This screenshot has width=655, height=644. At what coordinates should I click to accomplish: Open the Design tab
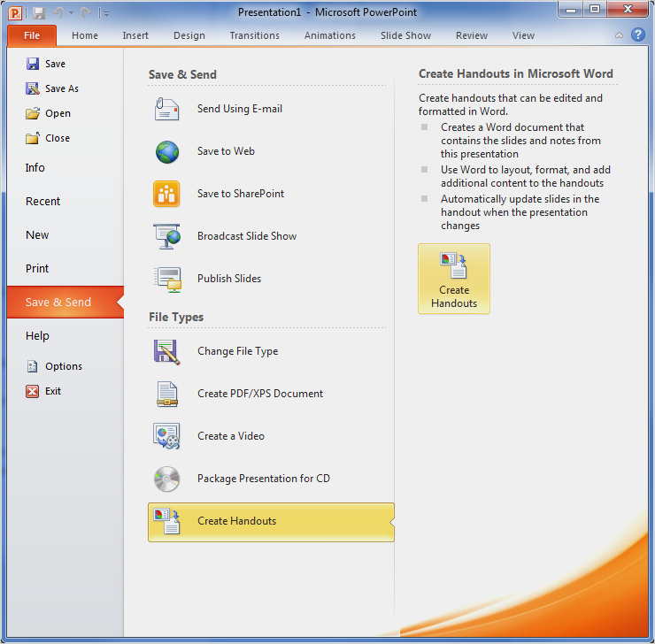[x=189, y=35]
